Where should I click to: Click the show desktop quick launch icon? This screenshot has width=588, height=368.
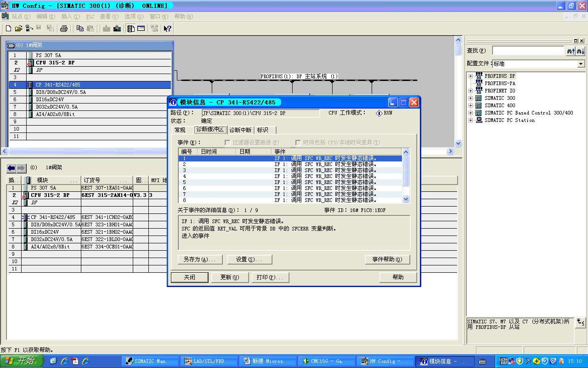[x=53, y=361]
